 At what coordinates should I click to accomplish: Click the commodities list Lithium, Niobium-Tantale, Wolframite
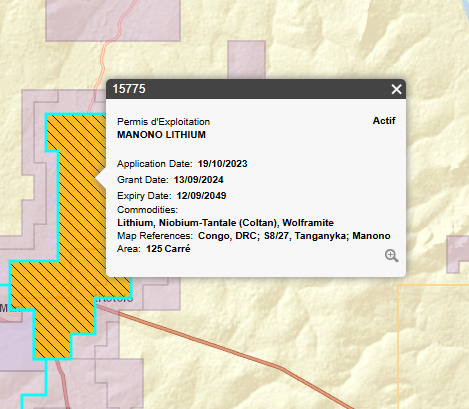(225, 223)
